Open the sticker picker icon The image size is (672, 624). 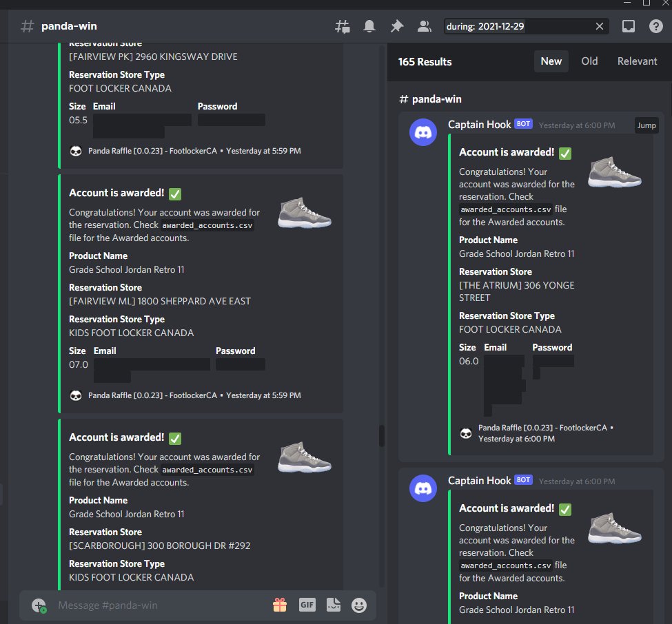[x=334, y=604]
